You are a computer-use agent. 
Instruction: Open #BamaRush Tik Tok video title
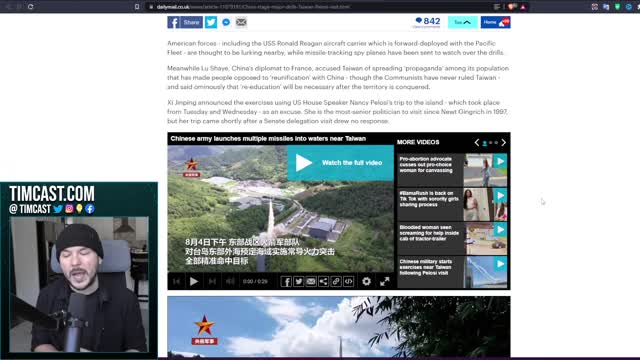coord(429,199)
